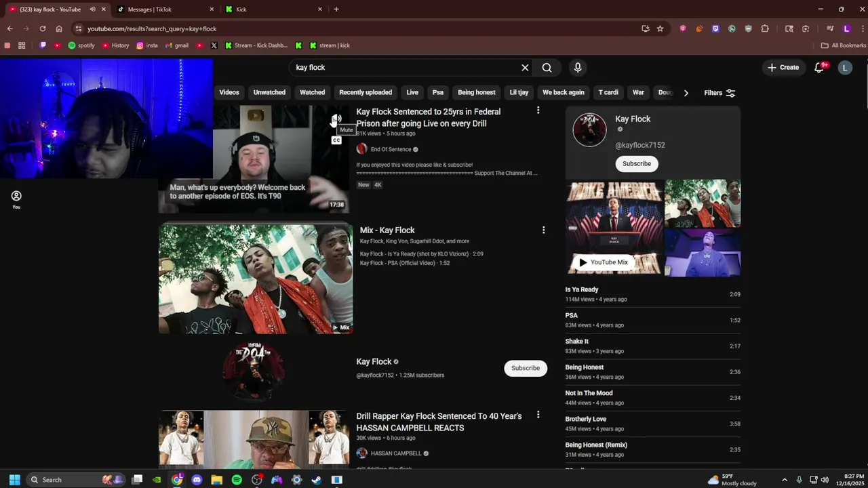Viewport: 868px width, 488px height.
Task: Play the YouTube Mix in side panel
Action: (603, 262)
